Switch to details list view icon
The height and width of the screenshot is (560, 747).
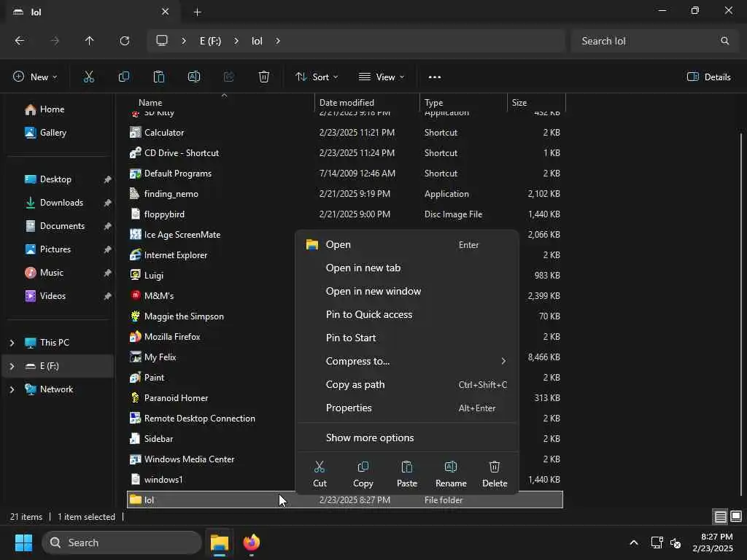(720, 516)
